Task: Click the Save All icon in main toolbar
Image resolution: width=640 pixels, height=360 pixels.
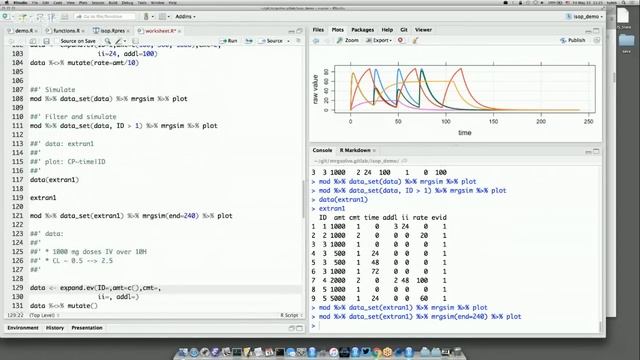Action: pos(51,17)
